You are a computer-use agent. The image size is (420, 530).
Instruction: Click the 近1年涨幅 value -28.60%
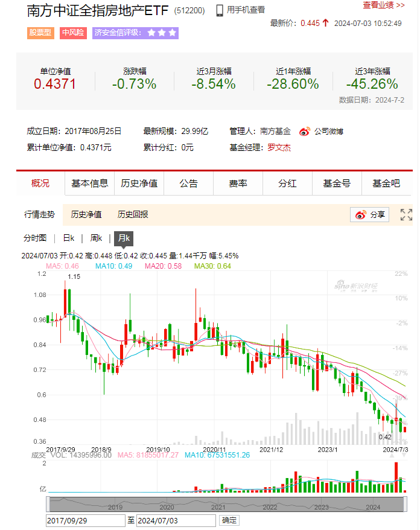pyautogui.click(x=293, y=84)
